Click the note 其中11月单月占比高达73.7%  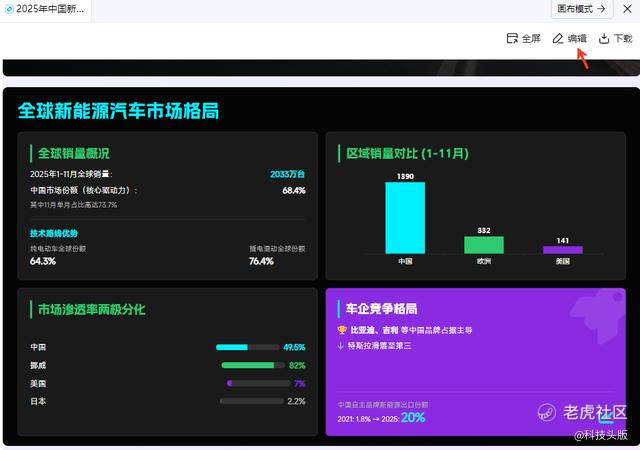point(73,205)
